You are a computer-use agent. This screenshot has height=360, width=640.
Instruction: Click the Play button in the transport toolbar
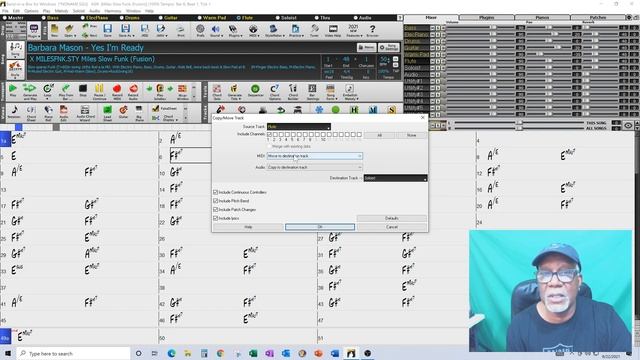pos(13,91)
